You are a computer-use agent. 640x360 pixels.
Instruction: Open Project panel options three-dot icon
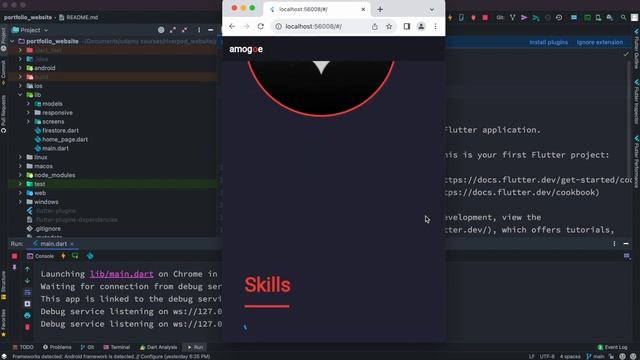click(199, 30)
